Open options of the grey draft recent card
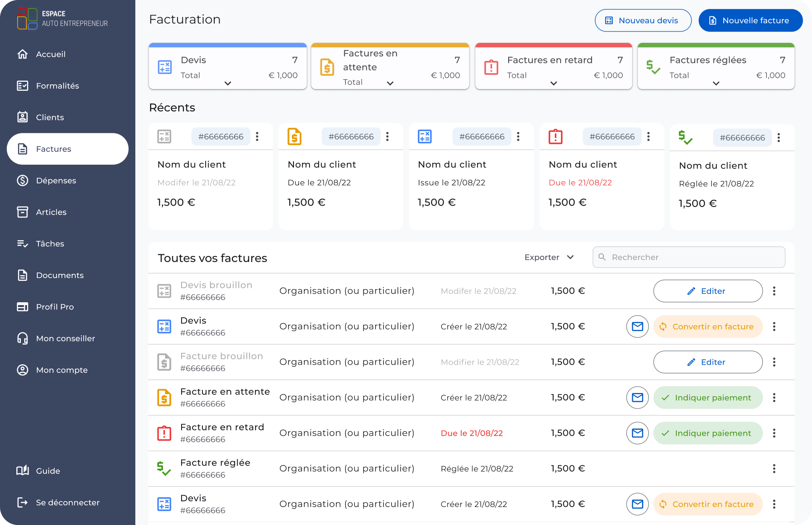 pyautogui.click(x=257, y=137)
